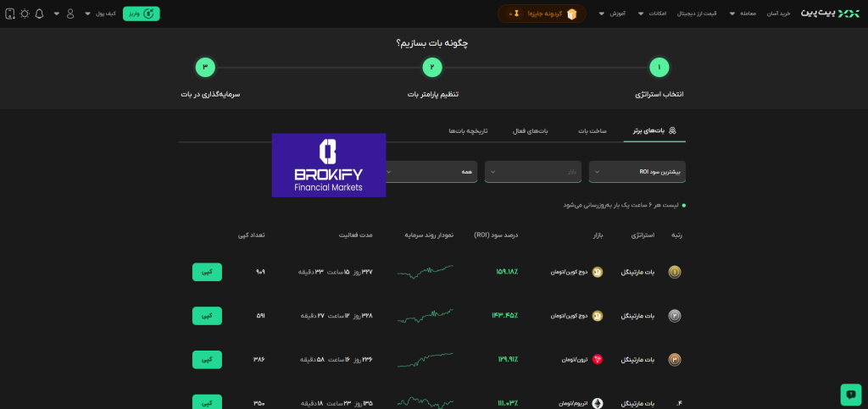Click ترون/تومان market label
Screen dimensions: 868x409
point(576,360)
